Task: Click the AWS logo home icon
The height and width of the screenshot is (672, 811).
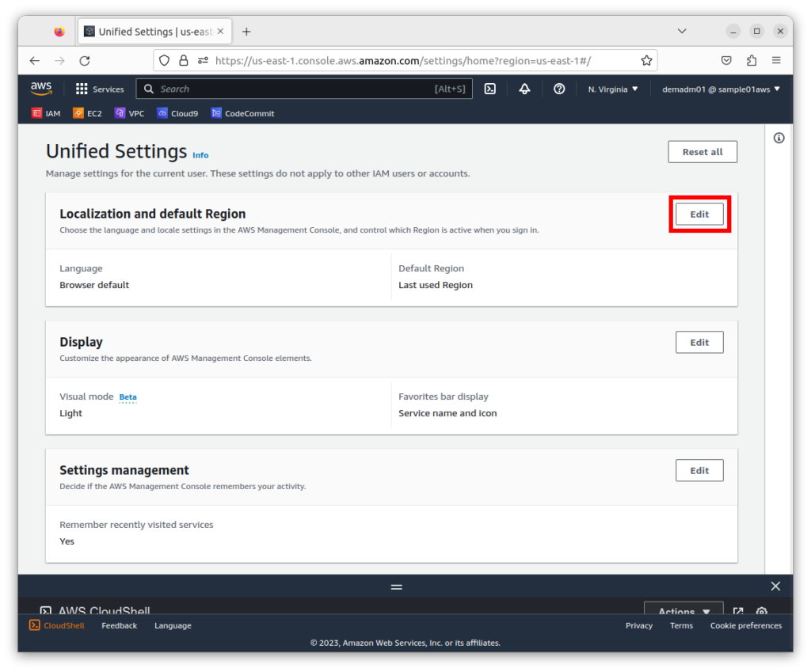Action: [41, 89]
